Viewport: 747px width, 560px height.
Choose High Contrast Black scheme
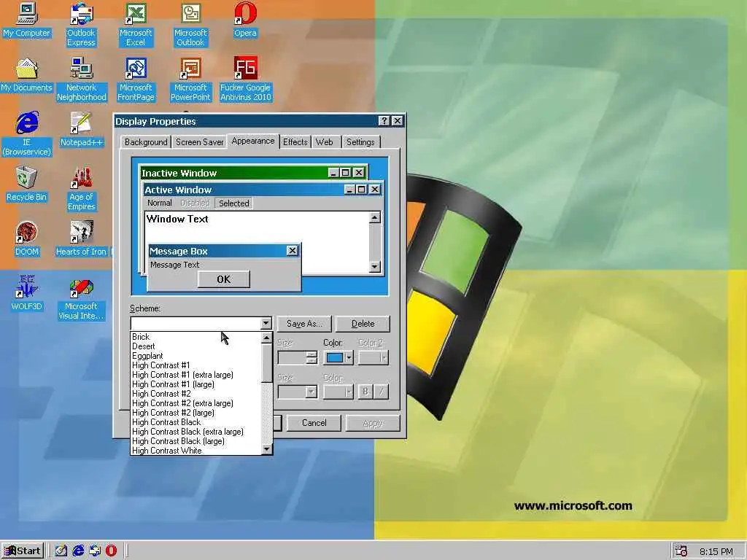point(196,422)
